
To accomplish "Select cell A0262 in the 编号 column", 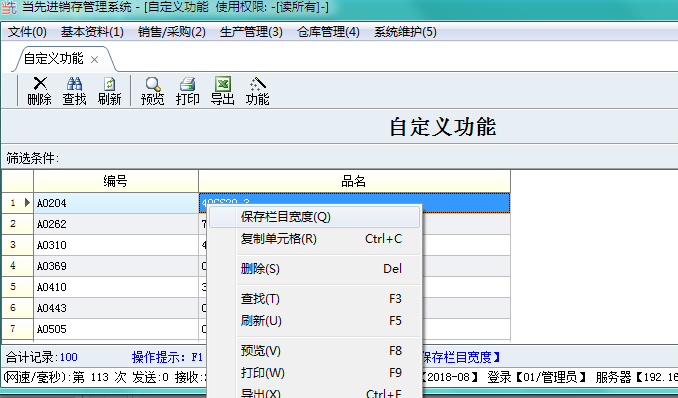I will (x=116, y=224).
